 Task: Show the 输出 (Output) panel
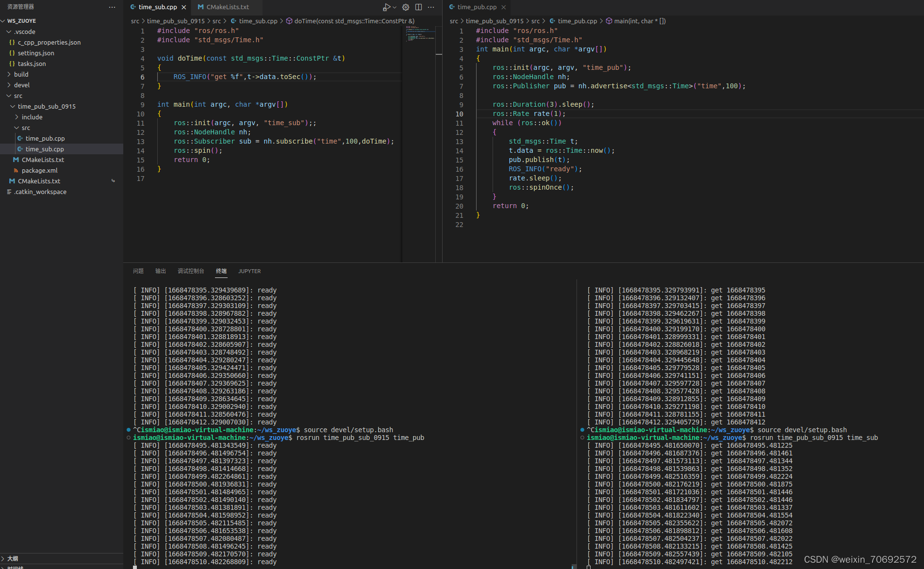[x=160, y=271]
